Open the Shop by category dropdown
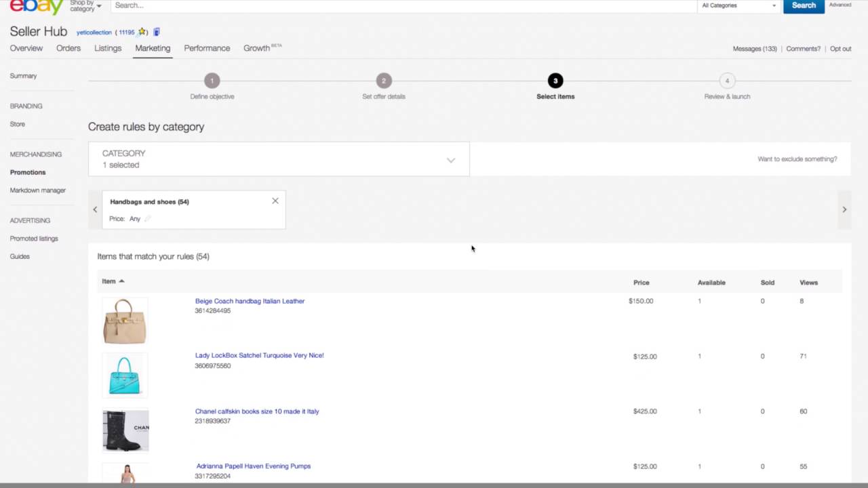 click(85, 6)
